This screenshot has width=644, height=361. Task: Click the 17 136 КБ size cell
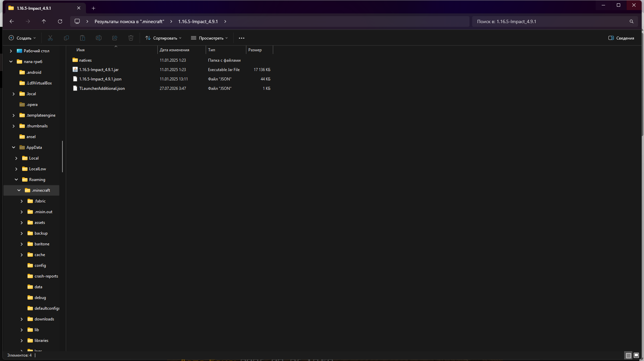[262, 70]
